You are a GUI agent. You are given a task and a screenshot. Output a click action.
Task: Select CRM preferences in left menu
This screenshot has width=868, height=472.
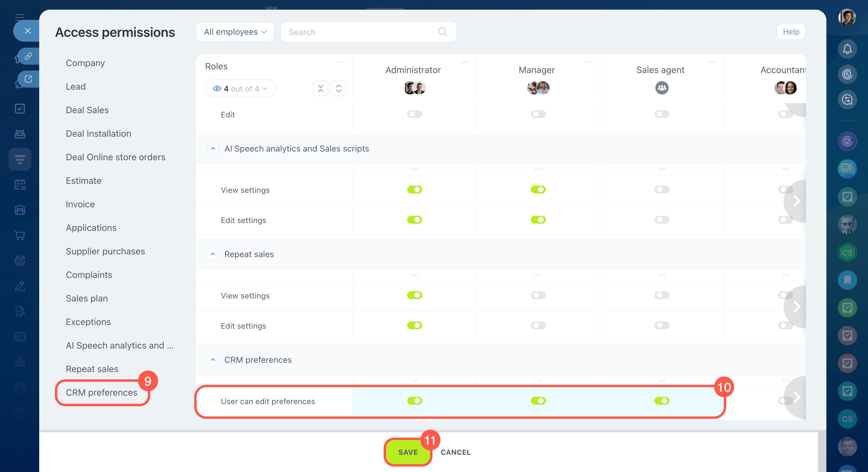point(101,392)
